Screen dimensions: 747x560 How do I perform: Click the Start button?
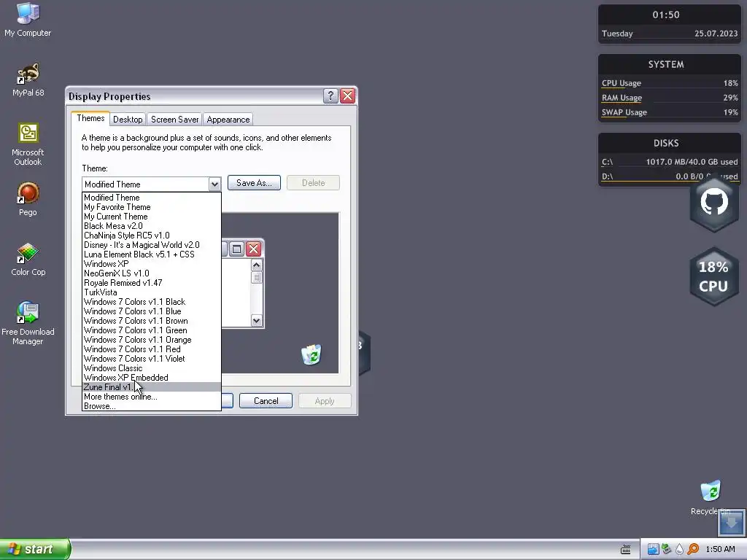pyautogui.click(x=35, y=549)
